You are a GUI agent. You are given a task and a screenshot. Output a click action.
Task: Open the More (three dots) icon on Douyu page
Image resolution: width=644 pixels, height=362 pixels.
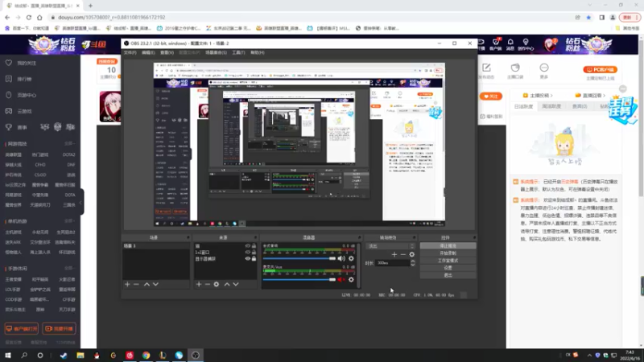pyautogui.click(x=544, y=68)
